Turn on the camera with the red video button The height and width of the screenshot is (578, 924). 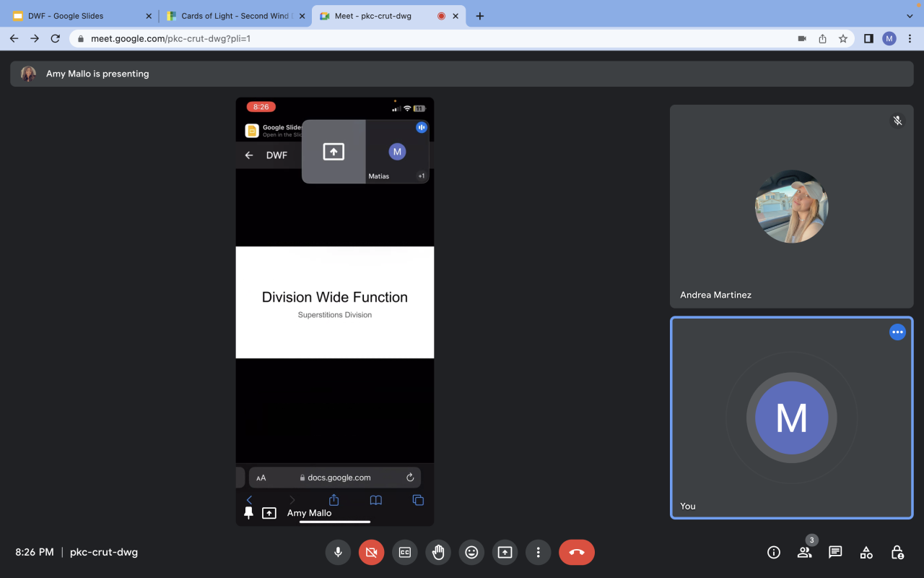(x=371, y=553)
